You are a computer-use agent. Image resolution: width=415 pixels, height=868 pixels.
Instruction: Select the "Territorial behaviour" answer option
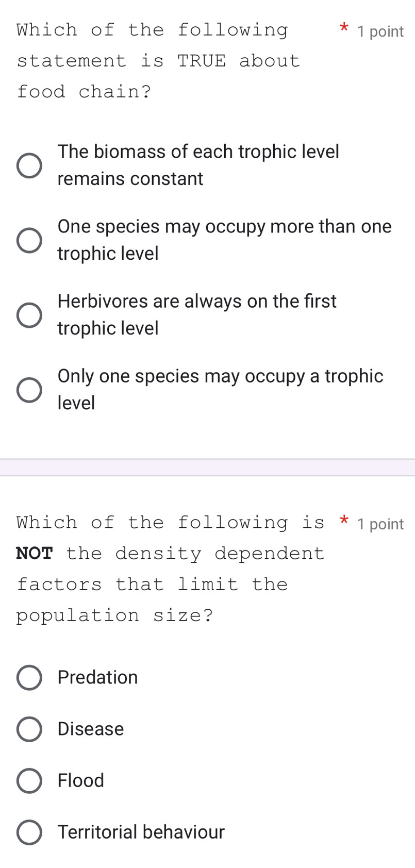click(29, 832)
